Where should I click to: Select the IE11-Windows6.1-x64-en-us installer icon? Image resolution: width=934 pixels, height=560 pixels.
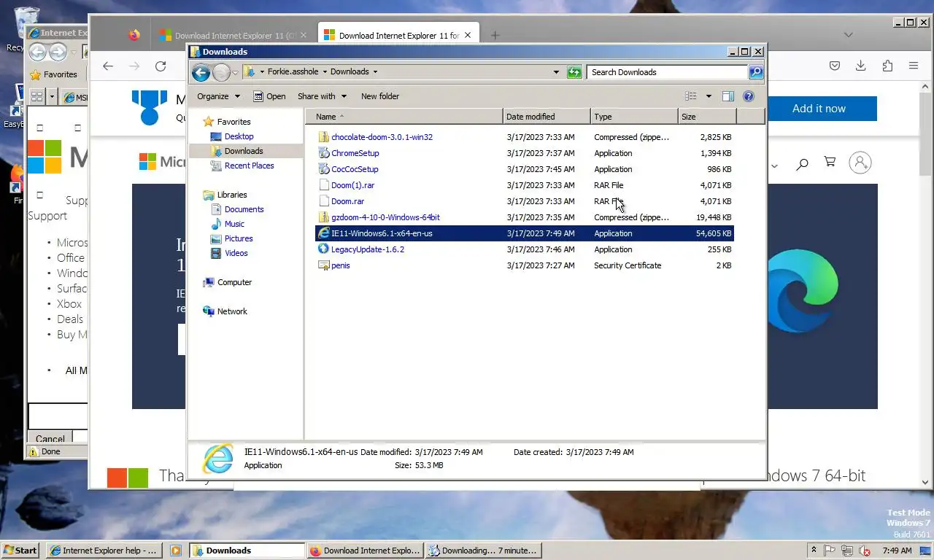click(x=324, y=233)
